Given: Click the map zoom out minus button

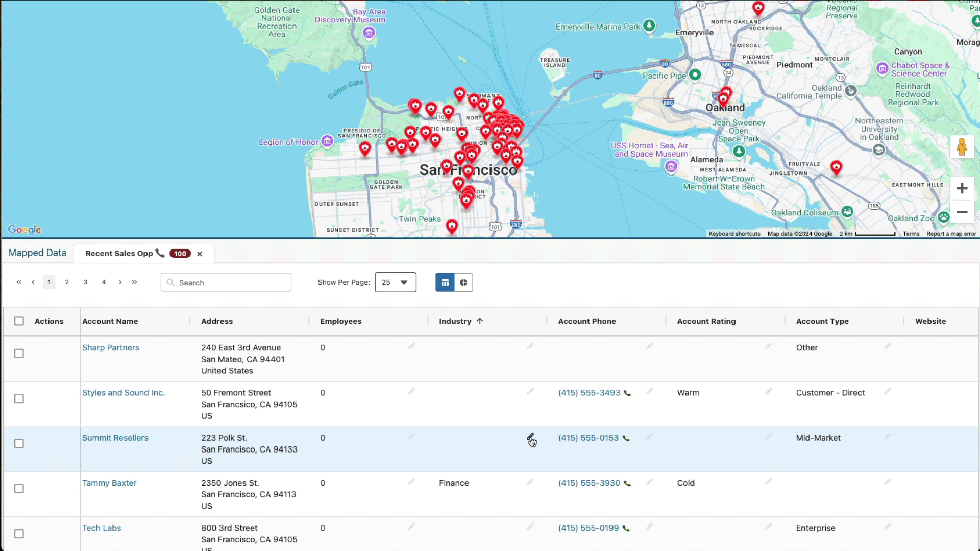Looking at the screenshot, I should (x=962, y=212).
